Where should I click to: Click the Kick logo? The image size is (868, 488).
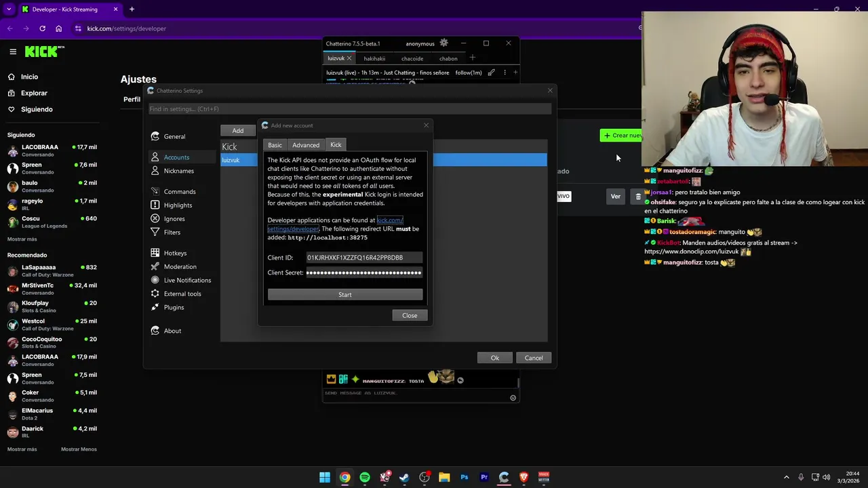(44, 52)
